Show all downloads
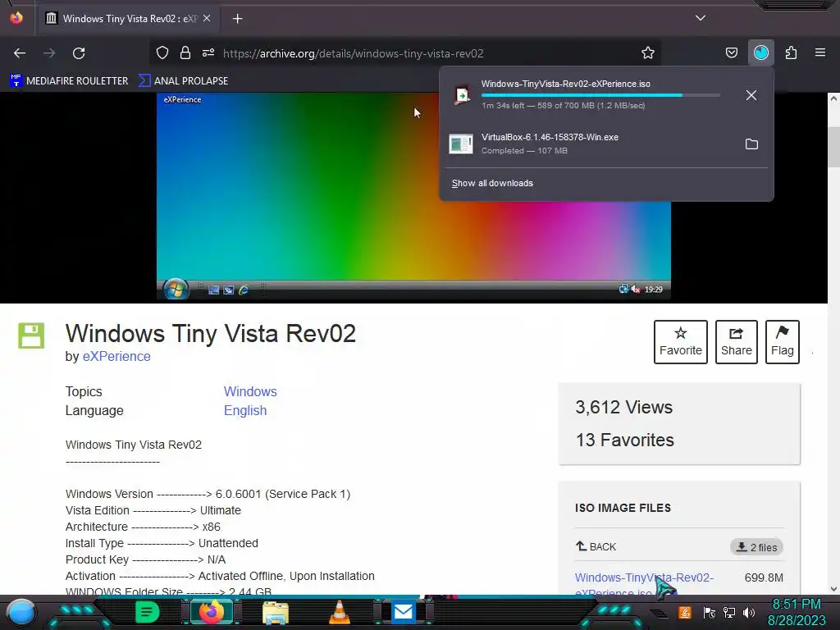 tap(492, 183)
